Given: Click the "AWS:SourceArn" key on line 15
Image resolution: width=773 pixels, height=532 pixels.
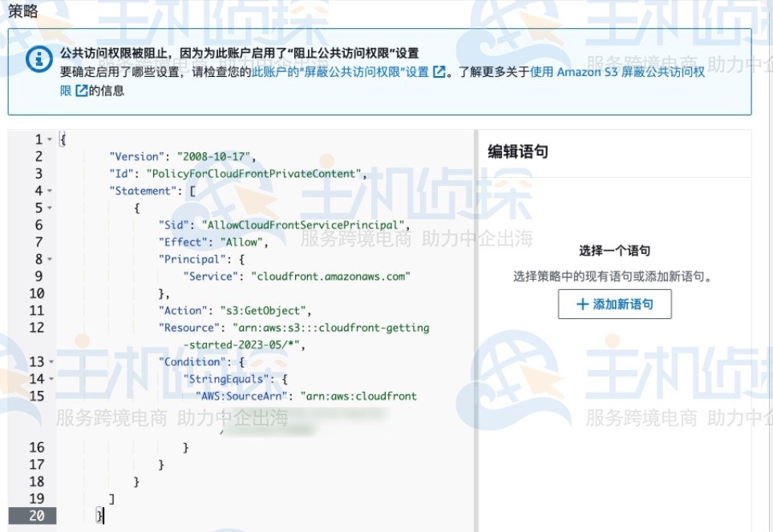Looking at the screenshot, I should 241,397.
